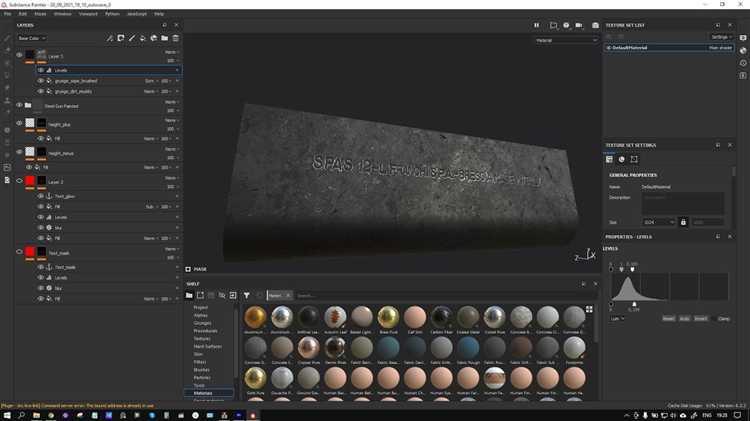Open the Base Color channel dropdown
750x421 pixels.
click(33, 38)
